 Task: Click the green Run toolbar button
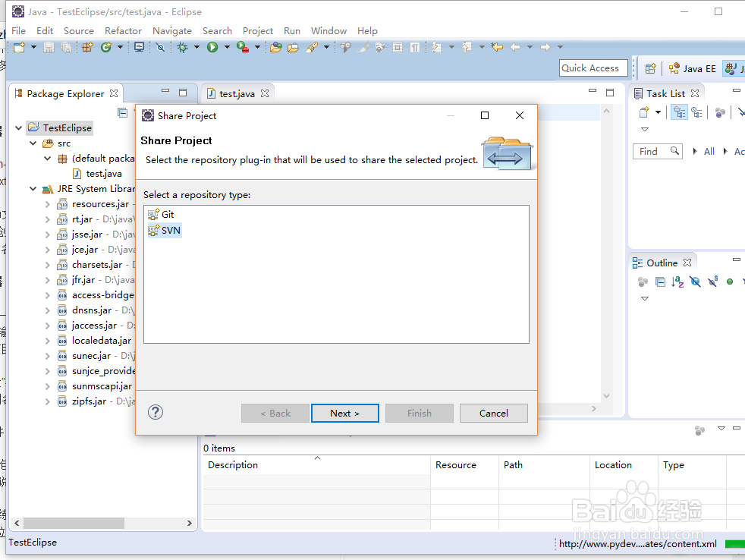(x=212, y=47)
